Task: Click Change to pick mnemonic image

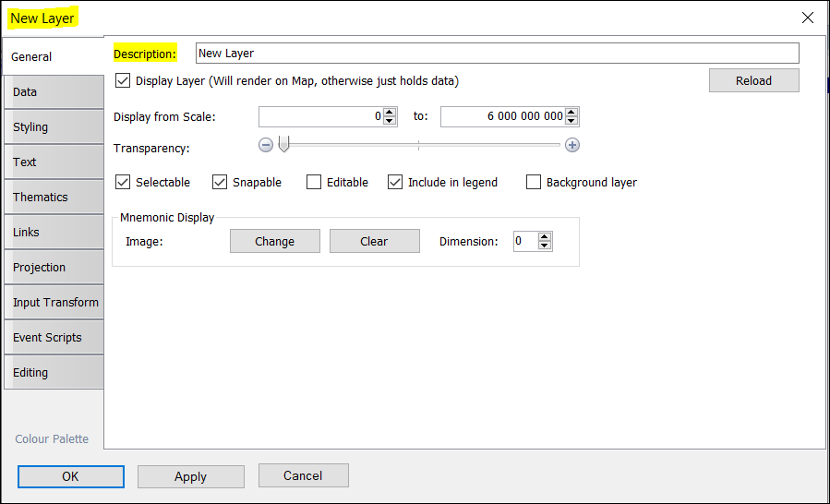Action: (x=274, y=242)
